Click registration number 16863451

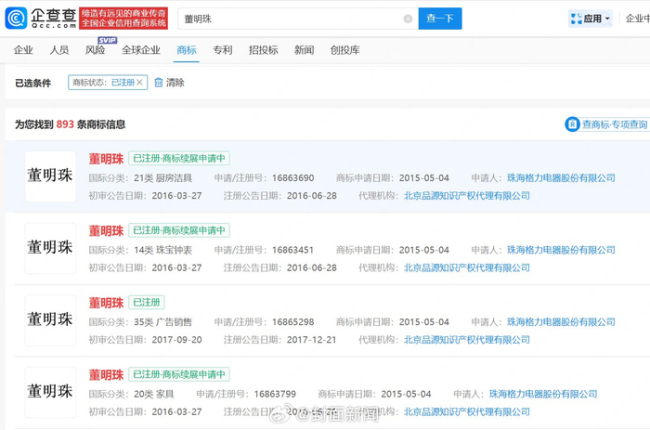[x=293, y=250]
